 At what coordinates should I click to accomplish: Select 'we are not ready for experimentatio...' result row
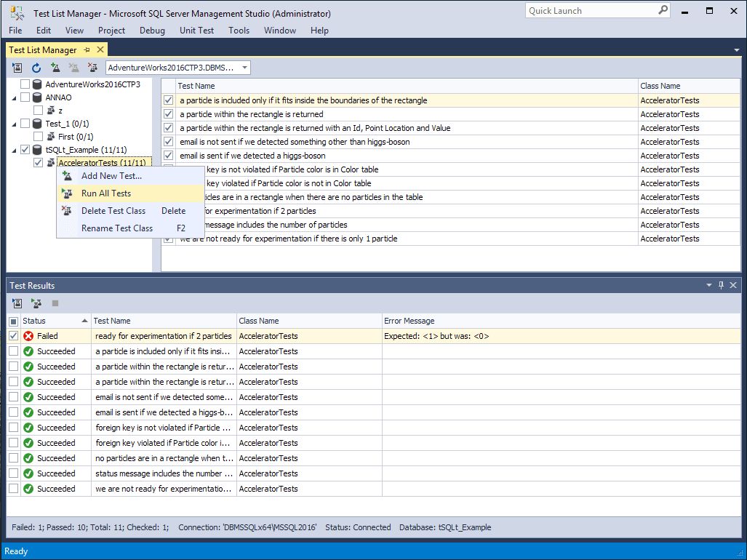tap(374, 489)
